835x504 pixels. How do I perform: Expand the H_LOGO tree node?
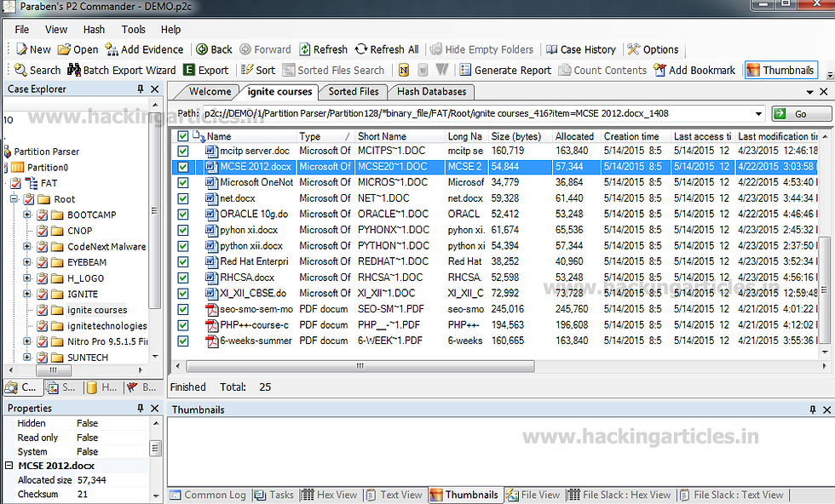click(27, 278)
